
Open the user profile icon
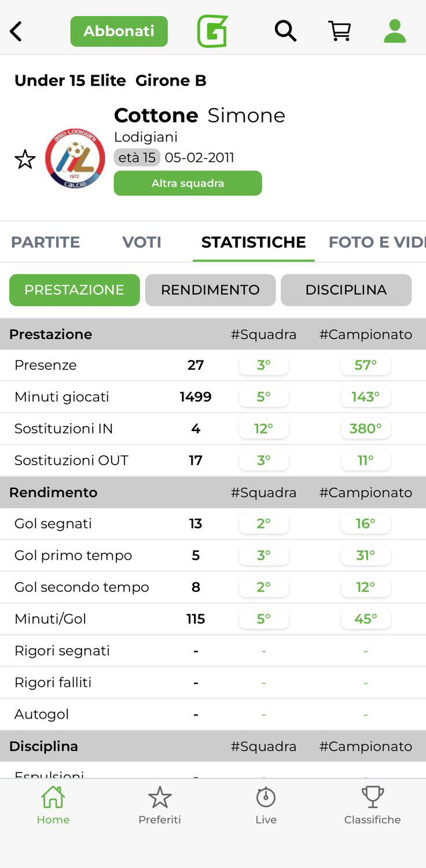[x=395, y=31]
